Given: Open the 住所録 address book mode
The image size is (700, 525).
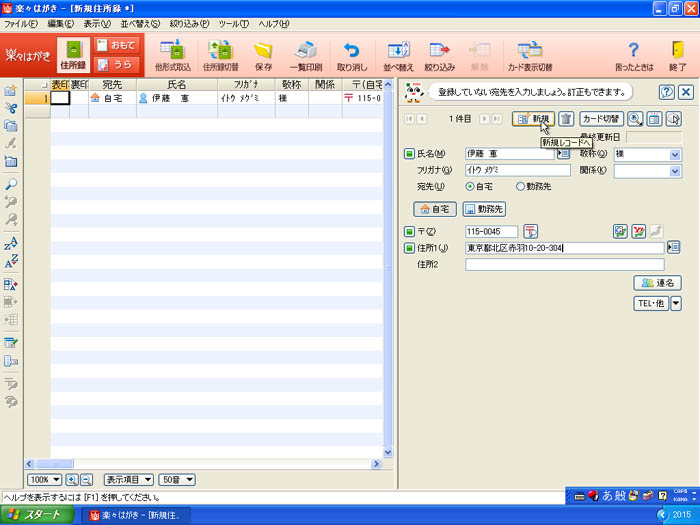Looking at the screenshot, I should (x=73, y=54).
